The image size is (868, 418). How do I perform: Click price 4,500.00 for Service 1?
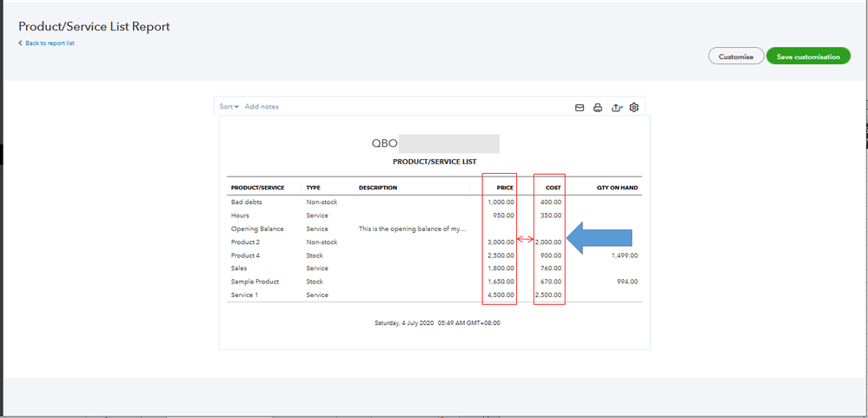[x=501, y=295]
